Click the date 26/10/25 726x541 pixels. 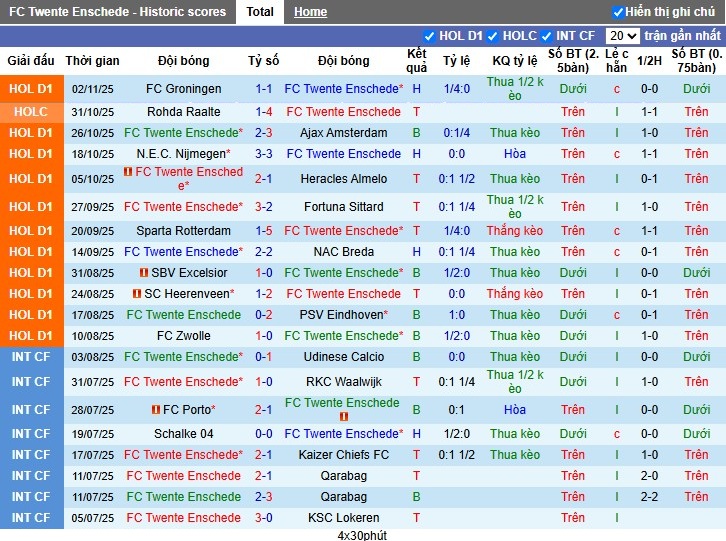pyautogui.click(x=93, y=133)
